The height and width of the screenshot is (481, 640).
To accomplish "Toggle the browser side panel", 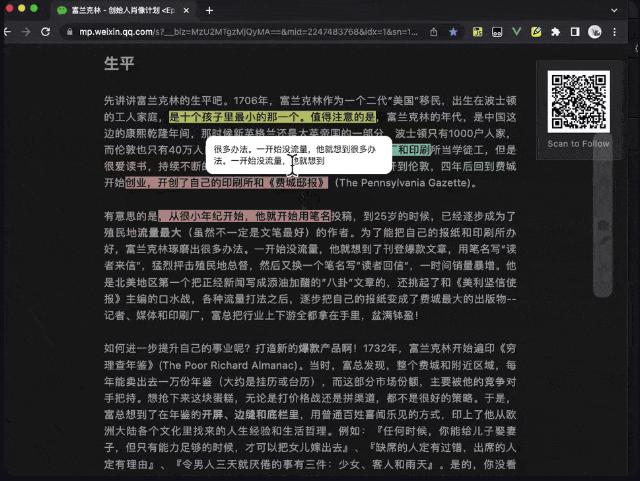I will pos(575,32).
